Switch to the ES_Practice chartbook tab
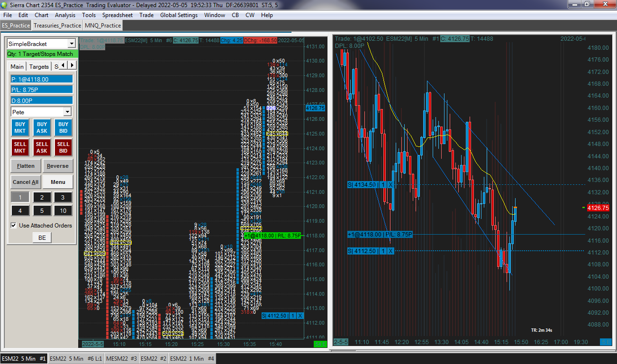The image size is (617, 364). (16, 25)
